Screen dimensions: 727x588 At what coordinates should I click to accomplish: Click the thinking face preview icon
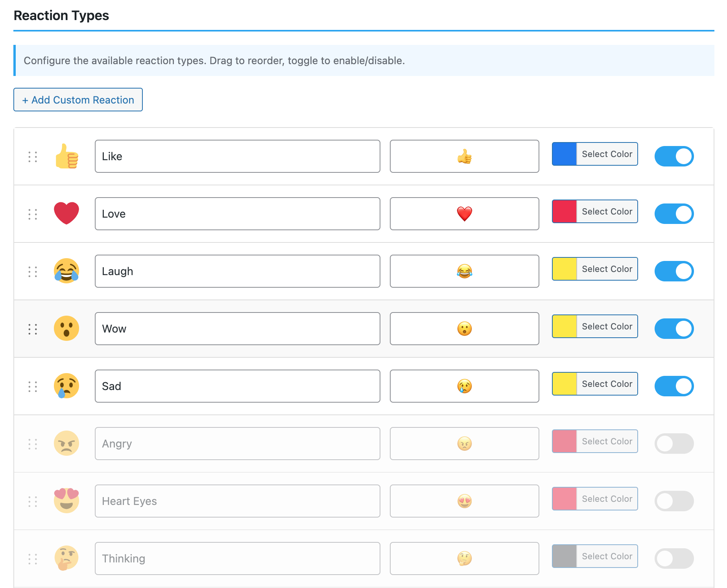(66, 558)
